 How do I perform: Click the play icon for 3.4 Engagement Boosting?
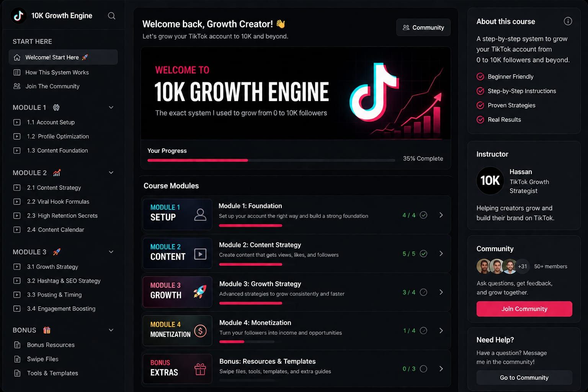pyautogui.click(x=17, y=309)
